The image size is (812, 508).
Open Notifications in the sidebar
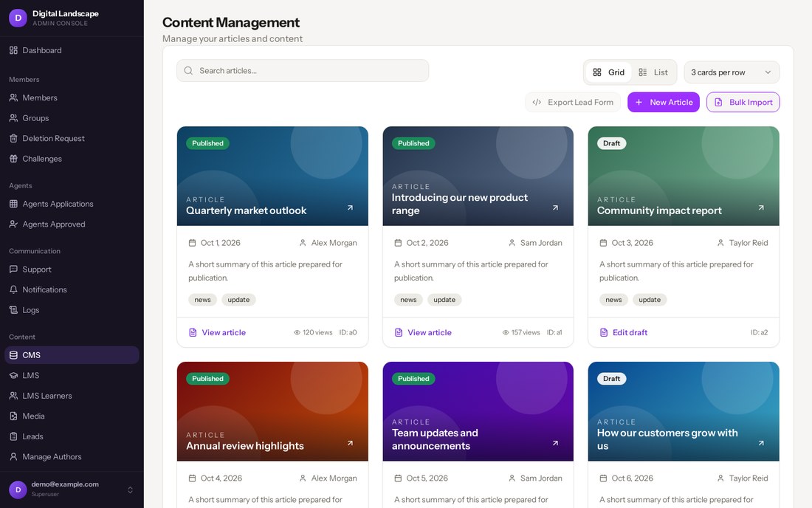click(x=72, y=289)
